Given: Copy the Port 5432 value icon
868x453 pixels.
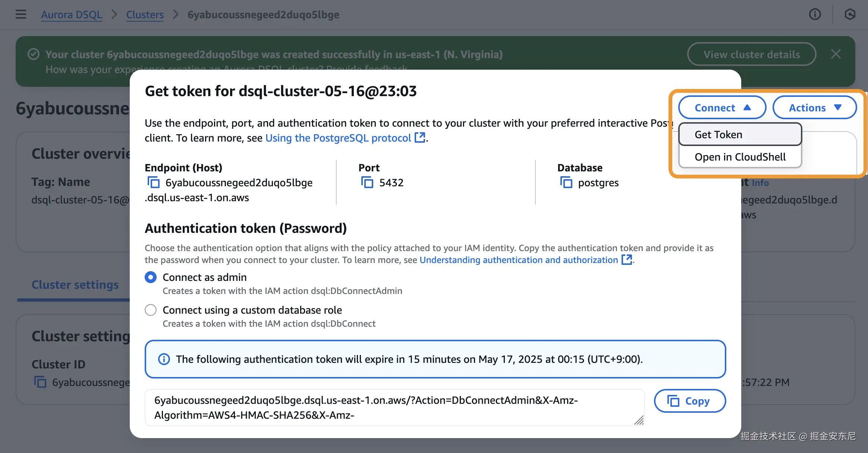Looking at the screenshot, I should click(367, 183).
